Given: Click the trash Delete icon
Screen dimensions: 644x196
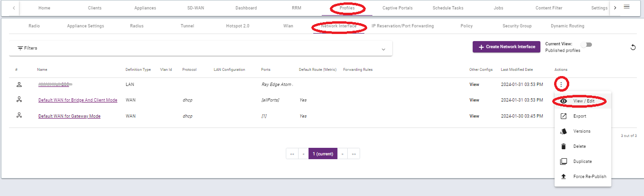Looking at the screenshot, I should pyautogui.click(x=563, y=146).
